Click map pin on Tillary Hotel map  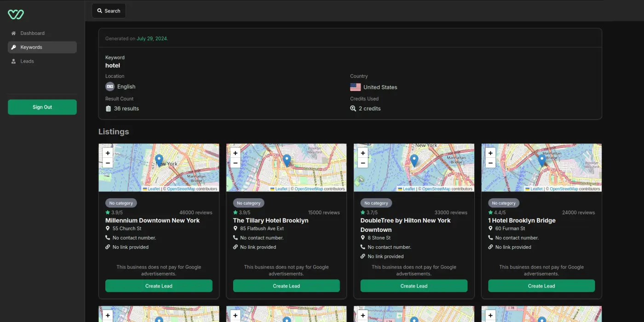287,160
